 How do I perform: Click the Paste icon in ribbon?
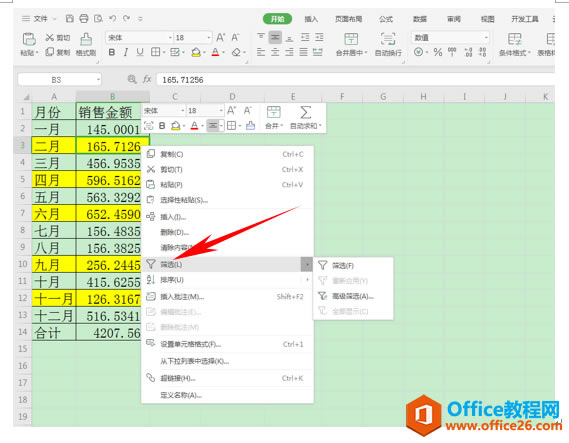click(x=29, y=39)
